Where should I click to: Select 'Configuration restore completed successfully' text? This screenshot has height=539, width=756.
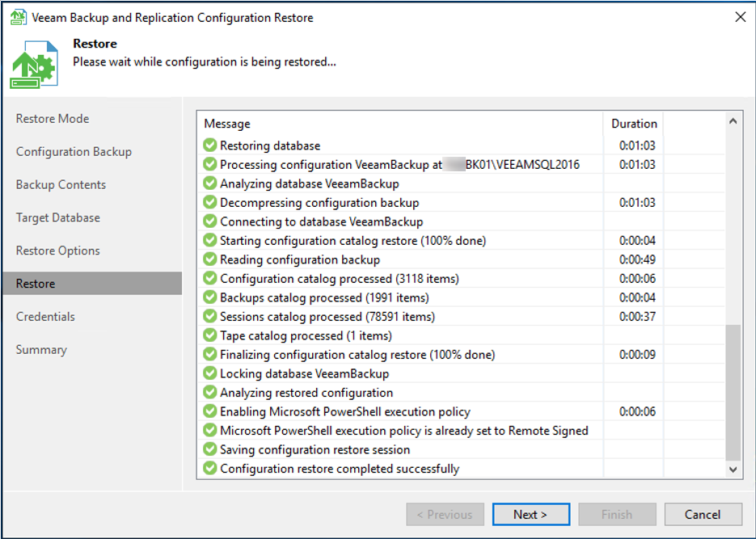click(340, 469)
